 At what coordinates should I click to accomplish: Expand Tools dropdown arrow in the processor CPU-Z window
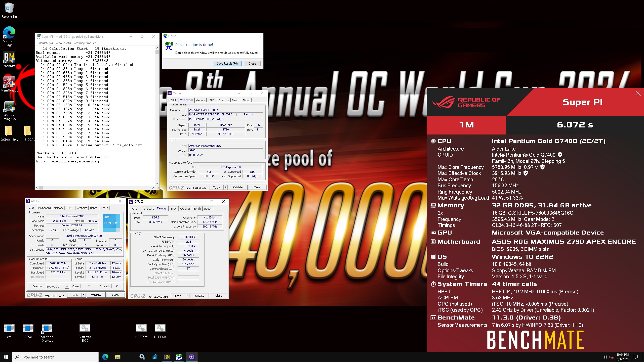point(84,295)
